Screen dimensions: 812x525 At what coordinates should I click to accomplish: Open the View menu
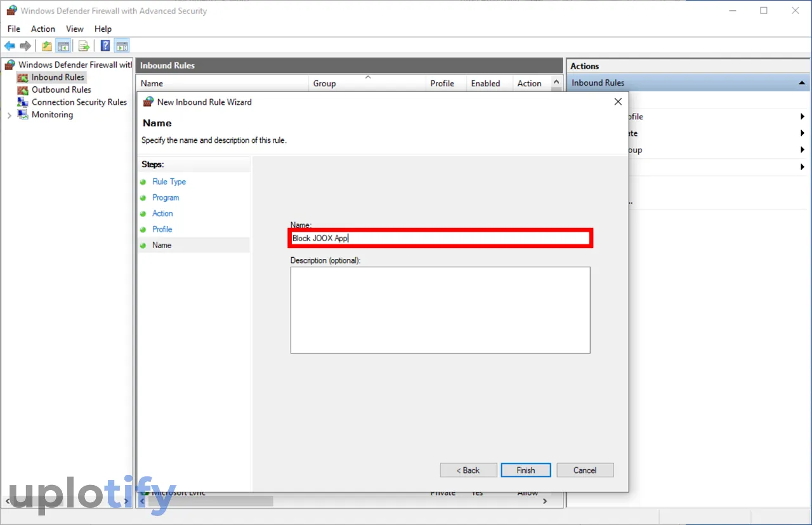(x=75, y=29)
